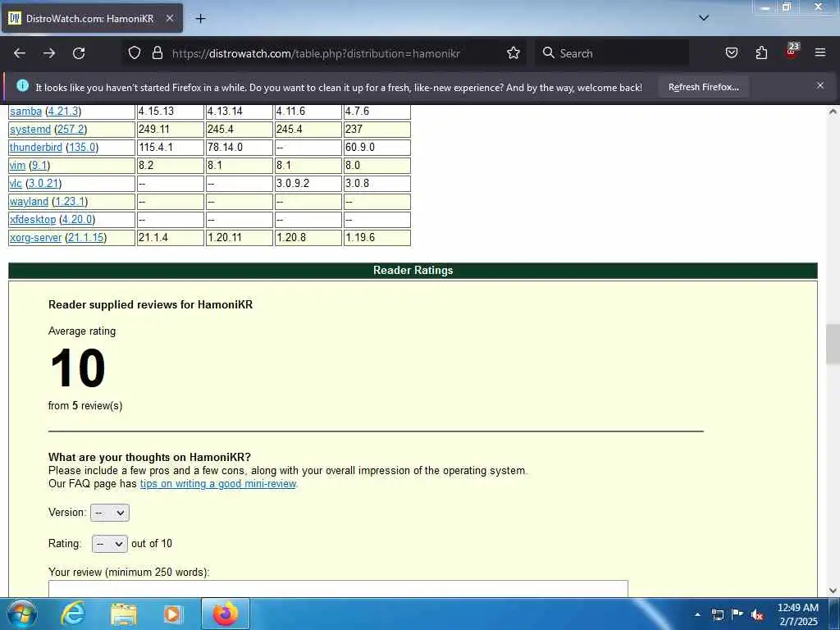Open the extension with badge 23

[792, 52]
